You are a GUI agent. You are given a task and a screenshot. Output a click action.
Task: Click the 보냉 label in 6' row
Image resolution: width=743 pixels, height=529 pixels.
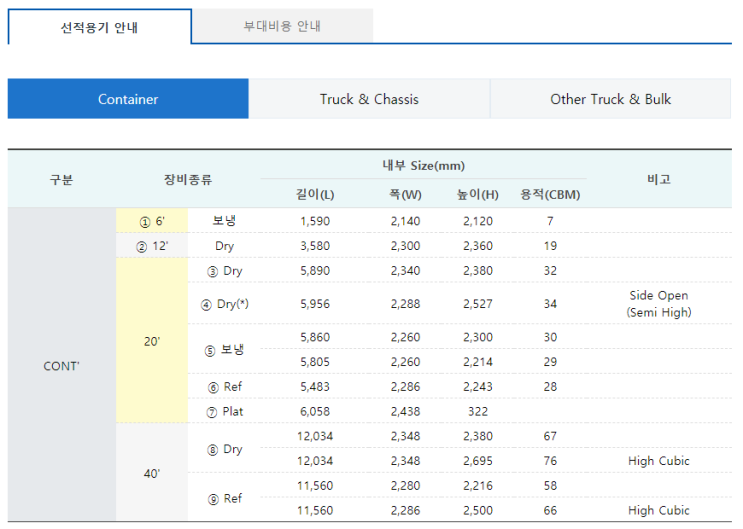(224, 221)
